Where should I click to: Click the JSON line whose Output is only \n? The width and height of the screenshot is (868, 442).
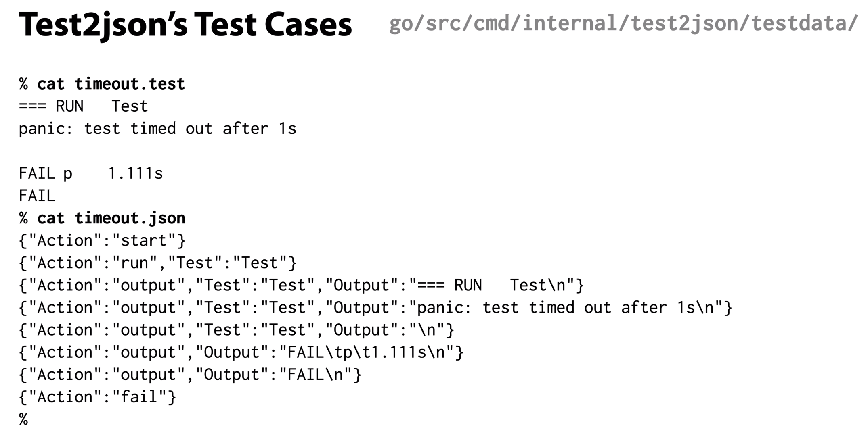[237, 330]
